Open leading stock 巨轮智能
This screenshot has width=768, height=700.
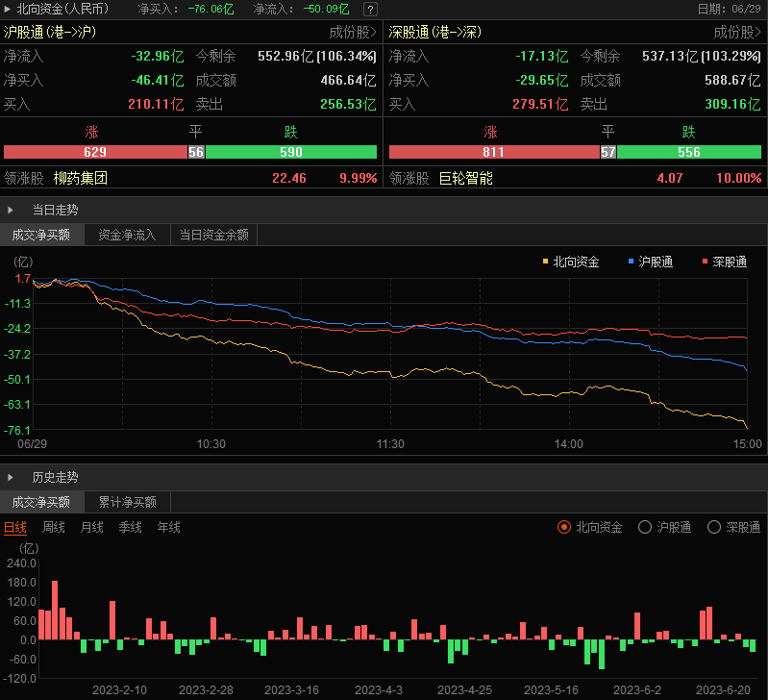pos(465,178)
